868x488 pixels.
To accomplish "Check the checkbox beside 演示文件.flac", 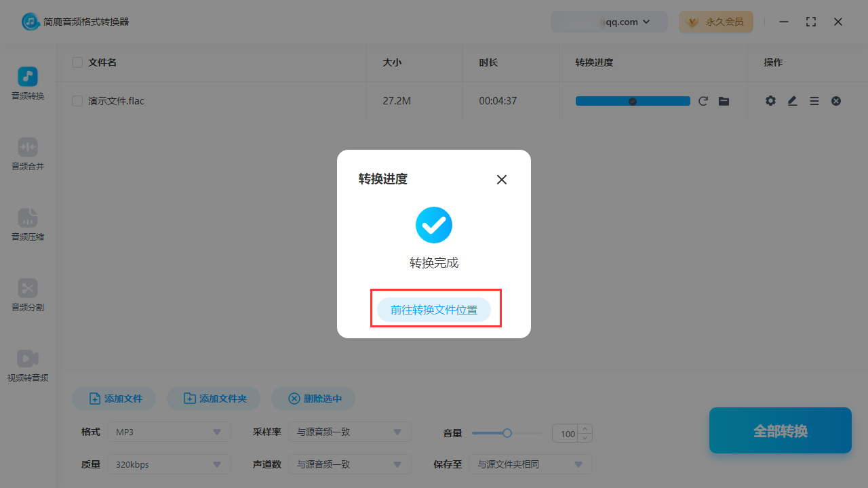I will [x=77, y=100].
